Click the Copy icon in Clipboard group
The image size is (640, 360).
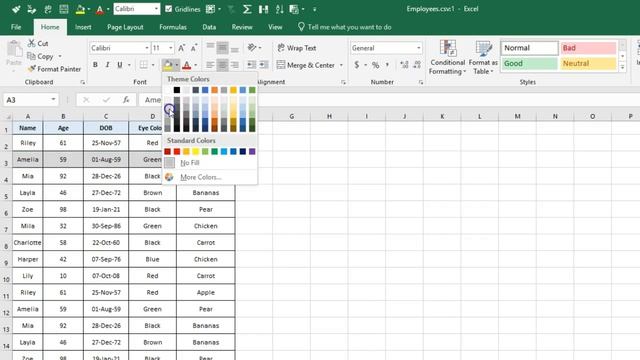tap(31, 56)
